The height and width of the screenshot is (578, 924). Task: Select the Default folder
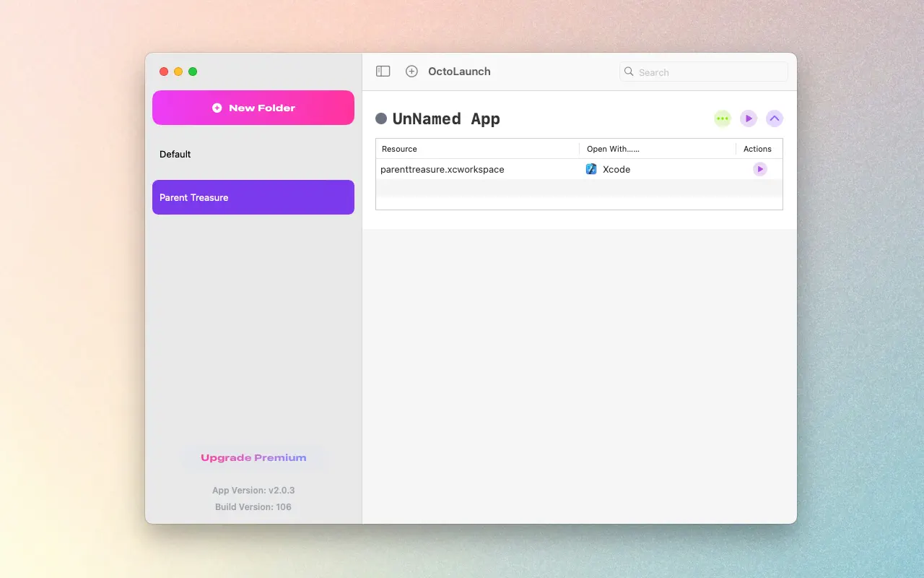pos(175,154)
